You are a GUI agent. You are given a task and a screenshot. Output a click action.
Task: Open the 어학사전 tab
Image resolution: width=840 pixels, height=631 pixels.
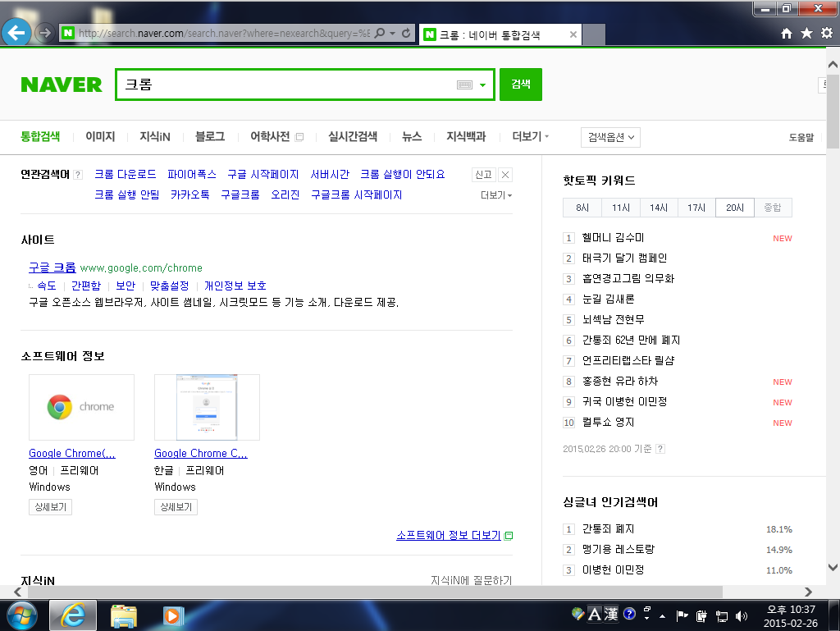click(x=271, y=136)
